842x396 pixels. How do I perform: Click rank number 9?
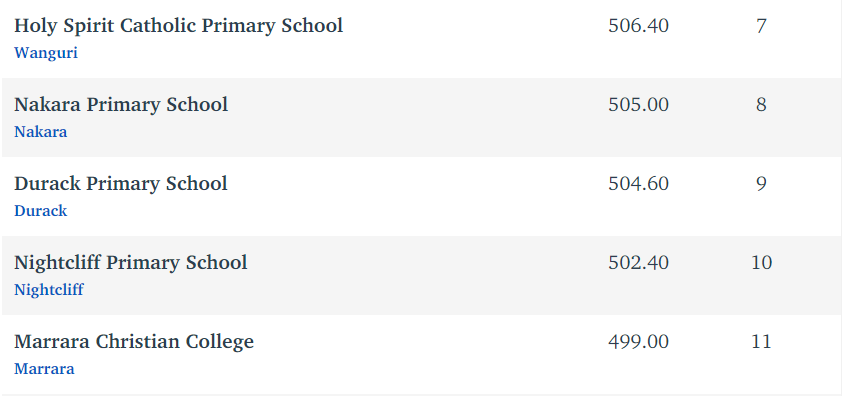(x=761, y=184)
